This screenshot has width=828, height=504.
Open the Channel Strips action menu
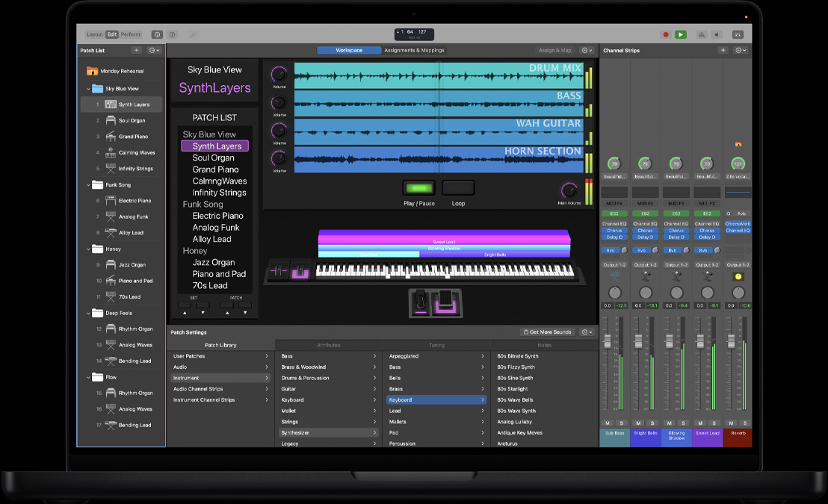[739, 50]
